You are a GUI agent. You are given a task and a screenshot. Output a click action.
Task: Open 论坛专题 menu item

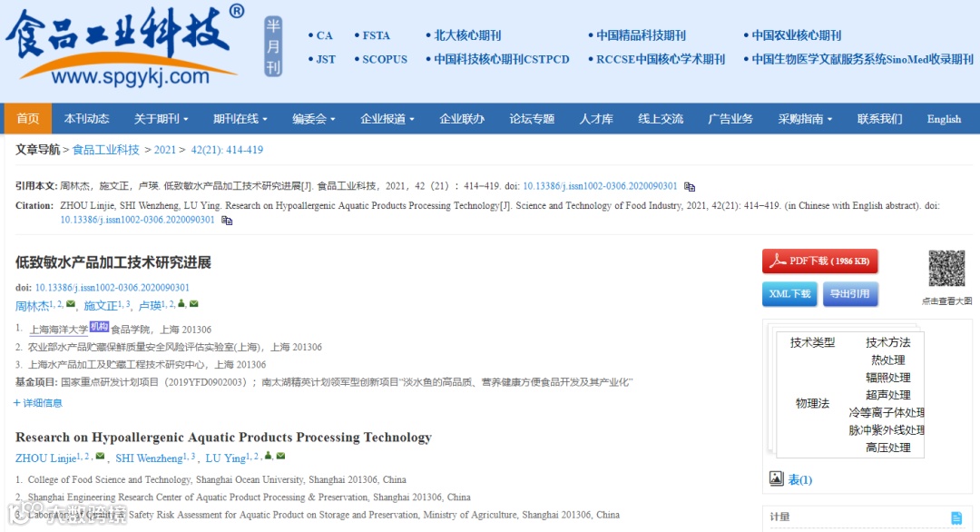(x=532, y=119)
